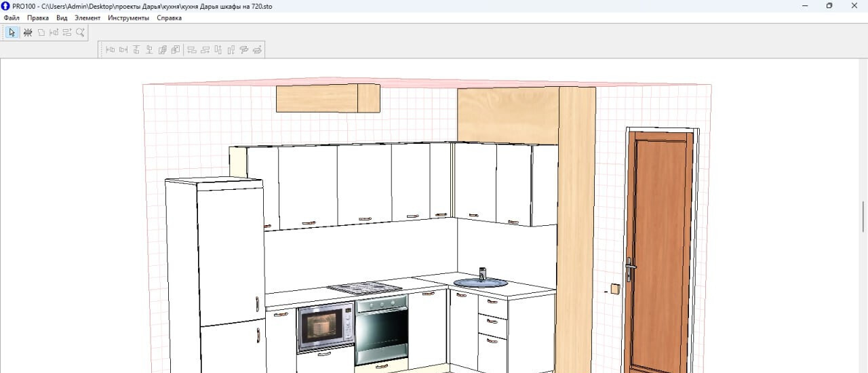868x373 pixels.
Task: Select the microwave oven in lower cabinet
Action: pyautogui.click(x=324, y=328)
